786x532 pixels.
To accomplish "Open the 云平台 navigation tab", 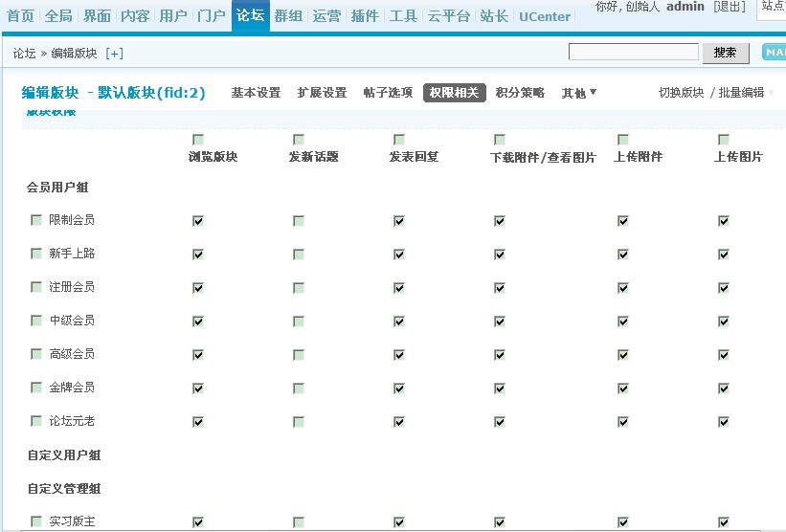I will [449, 16].
